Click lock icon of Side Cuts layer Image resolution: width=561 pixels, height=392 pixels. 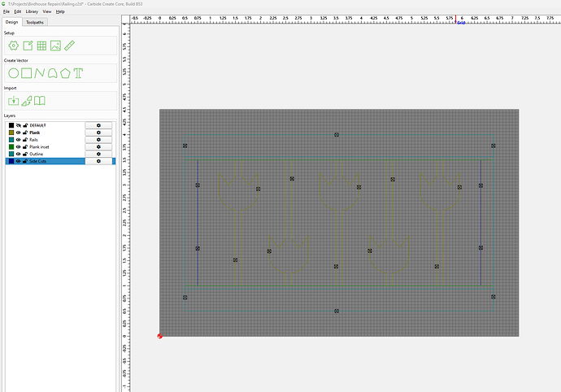[25, 161]
